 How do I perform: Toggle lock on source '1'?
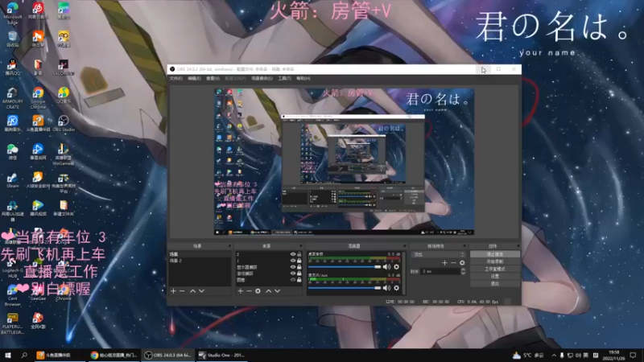click(299, 261)
